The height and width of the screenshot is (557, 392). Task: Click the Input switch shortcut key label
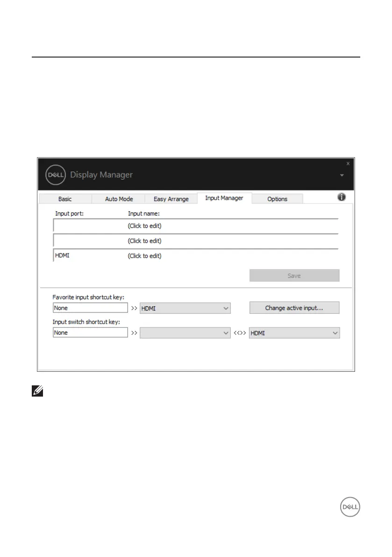(x=86, y=322)
